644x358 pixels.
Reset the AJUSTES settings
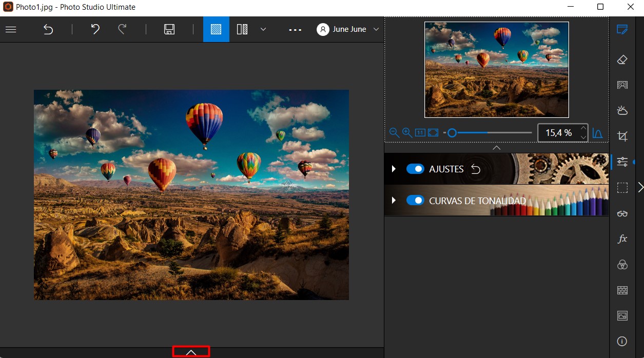pos(476,169)
